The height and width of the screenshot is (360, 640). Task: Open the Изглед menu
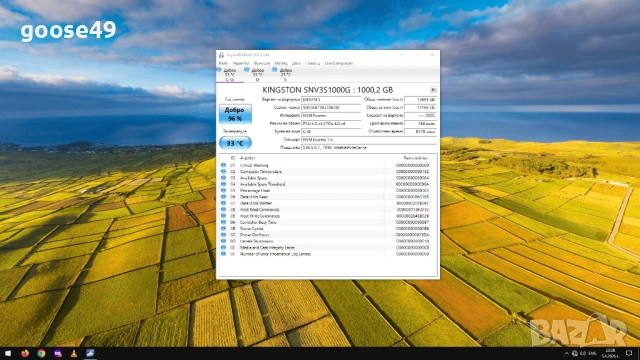pos(281,63)
